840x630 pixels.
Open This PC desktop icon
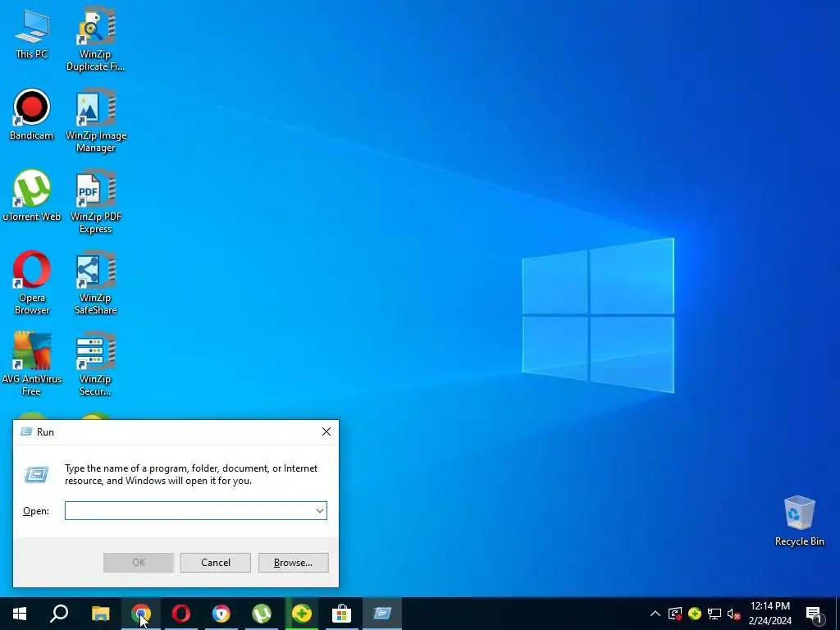(x=32, y=33)
